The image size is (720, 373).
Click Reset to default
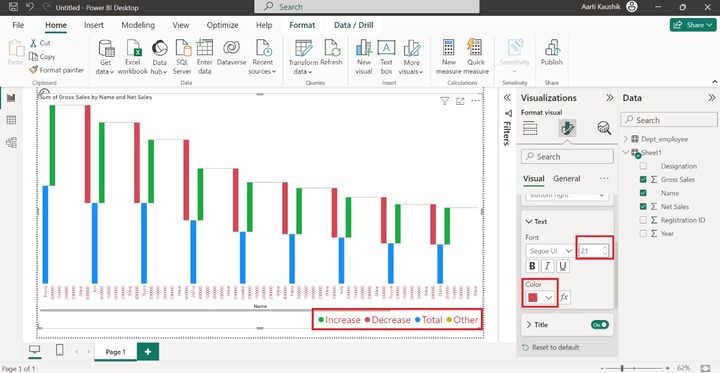click(551, 347)
